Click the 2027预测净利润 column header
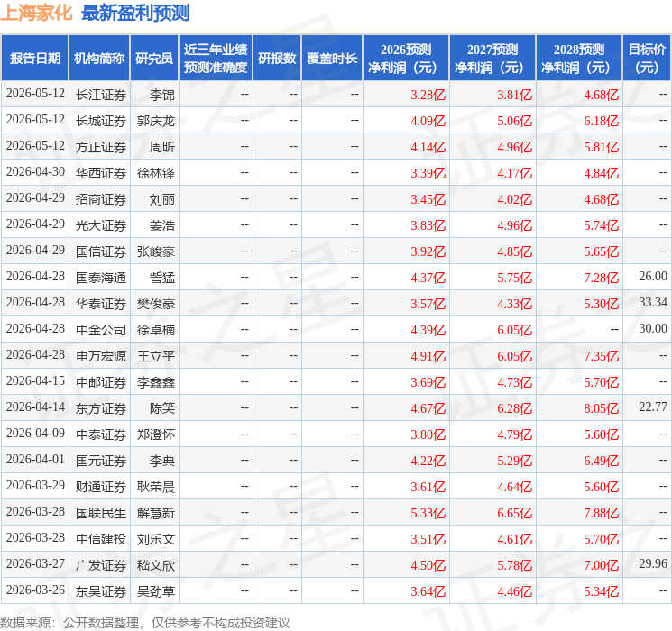 492,59
